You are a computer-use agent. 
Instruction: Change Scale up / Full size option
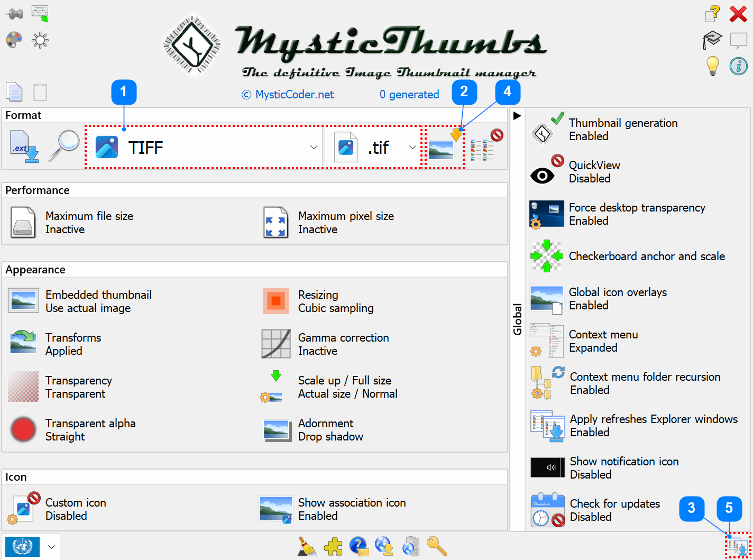[328, 387]
